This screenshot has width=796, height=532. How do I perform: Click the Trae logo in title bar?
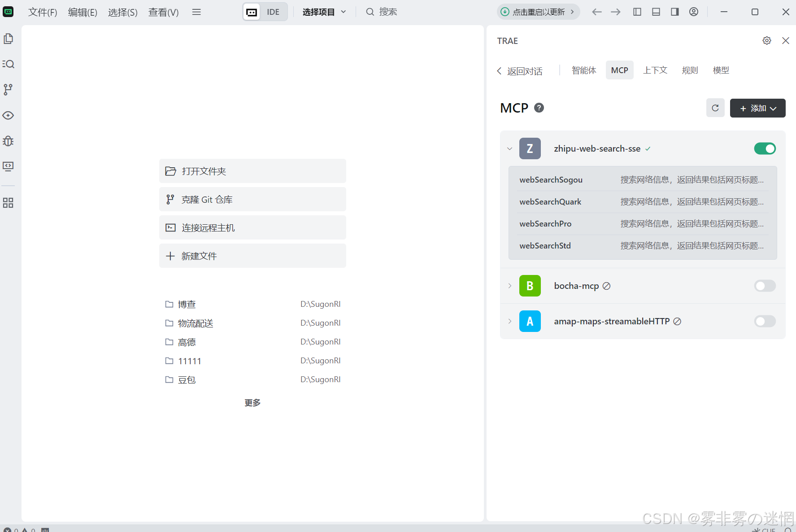pyautogui.click(x=8, y=12)
